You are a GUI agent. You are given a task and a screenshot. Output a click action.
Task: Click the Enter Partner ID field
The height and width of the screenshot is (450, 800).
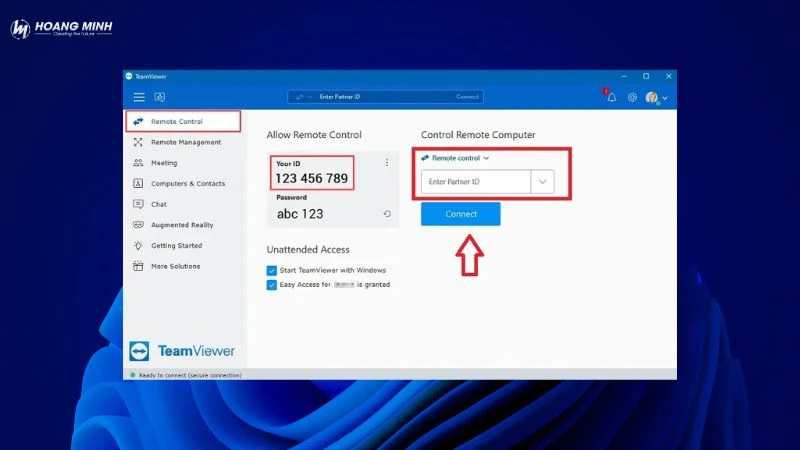476,182
